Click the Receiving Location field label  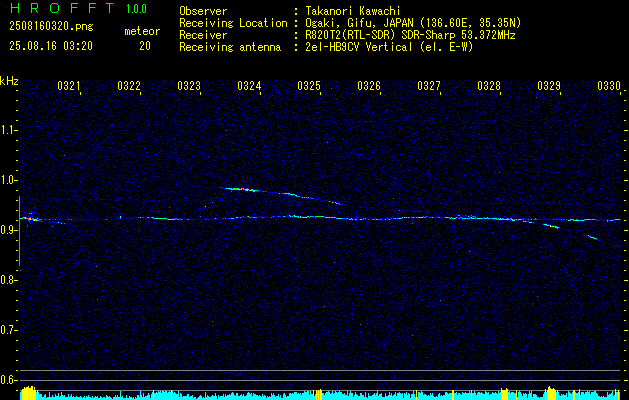pos(233,23)
